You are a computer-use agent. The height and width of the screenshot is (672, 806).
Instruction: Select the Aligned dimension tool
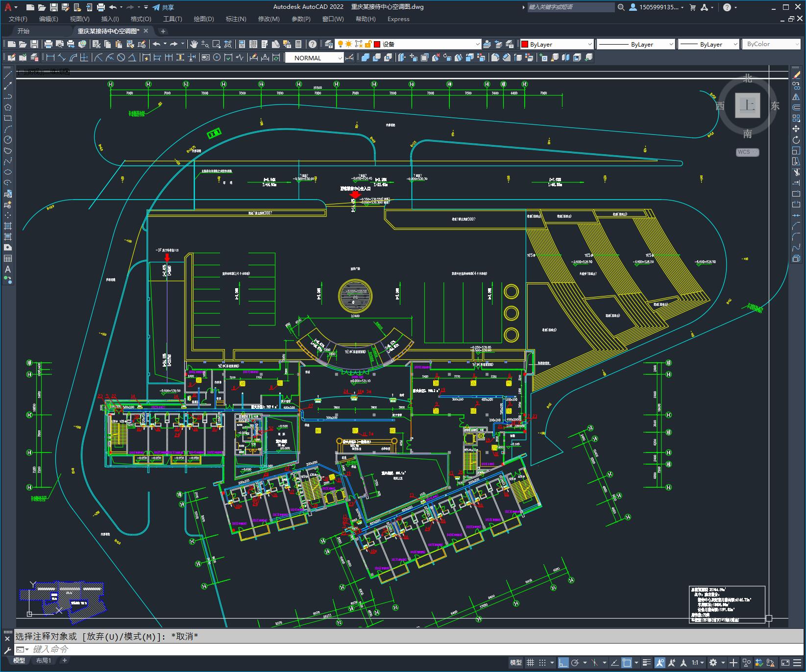click(61, 58)
